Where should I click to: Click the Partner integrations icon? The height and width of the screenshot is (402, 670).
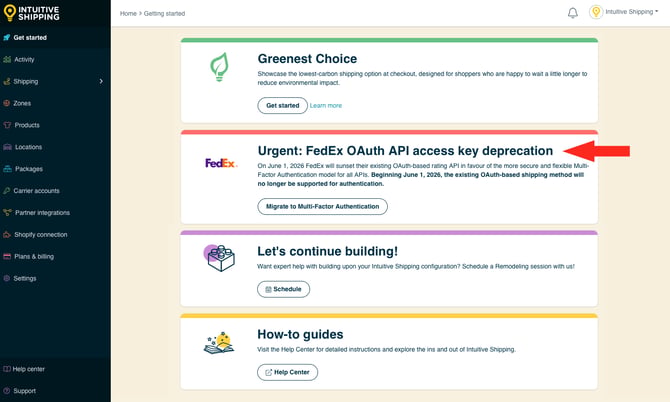click(x=7, y=212)
